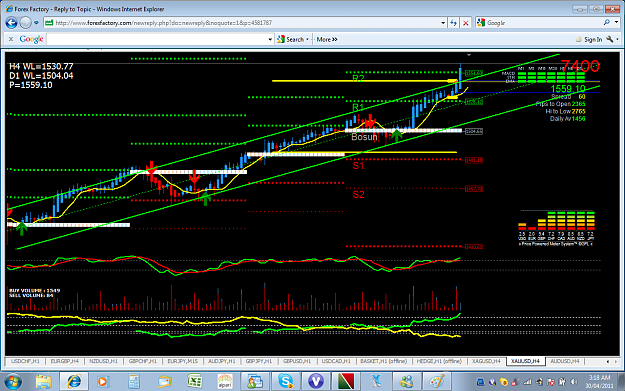Click the browser Back arrow button
Screen dimensions: 625x391
[11, 23]
